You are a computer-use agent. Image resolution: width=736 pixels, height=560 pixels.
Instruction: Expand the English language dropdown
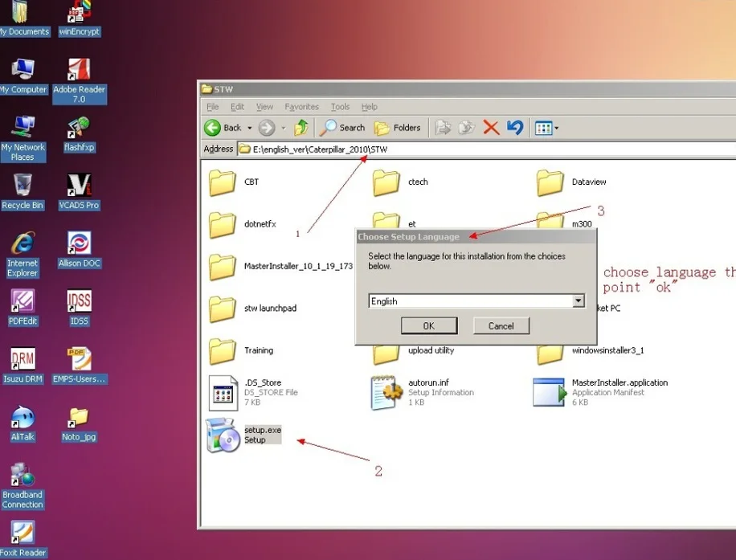579,300
